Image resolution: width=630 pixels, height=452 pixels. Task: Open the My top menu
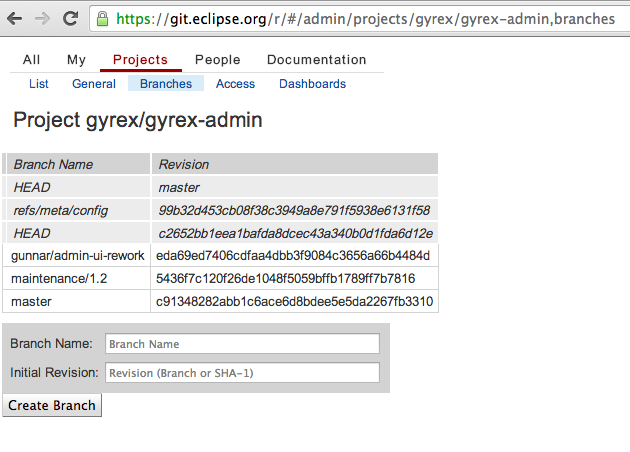click(76, 60)
